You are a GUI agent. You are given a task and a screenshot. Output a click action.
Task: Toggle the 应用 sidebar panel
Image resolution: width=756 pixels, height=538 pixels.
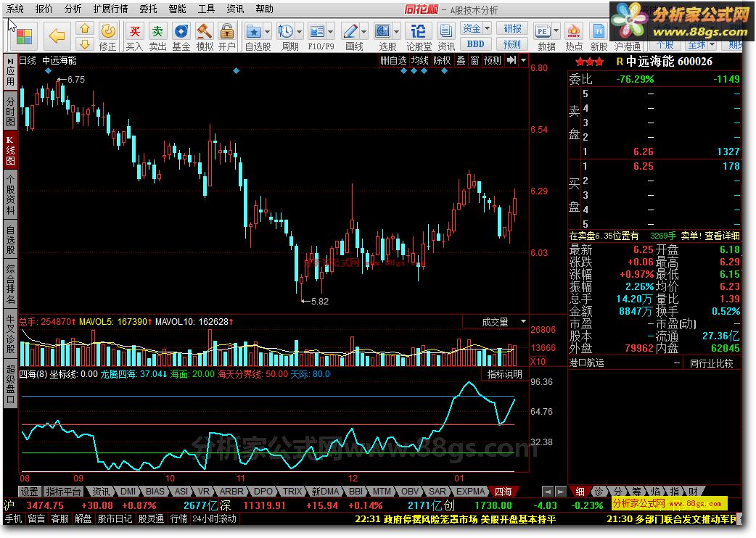pyautogui.click(x=10, y=71)
